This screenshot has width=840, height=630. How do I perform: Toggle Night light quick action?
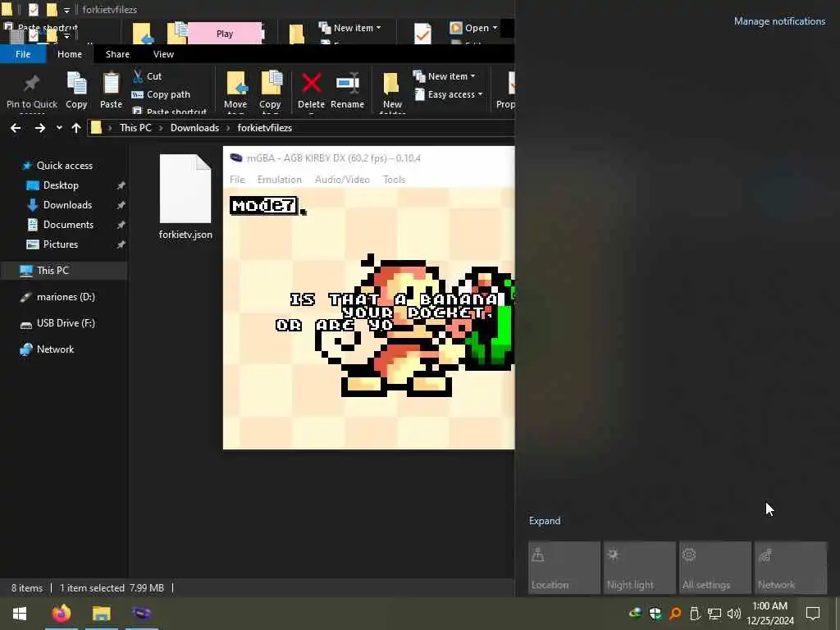640,568
